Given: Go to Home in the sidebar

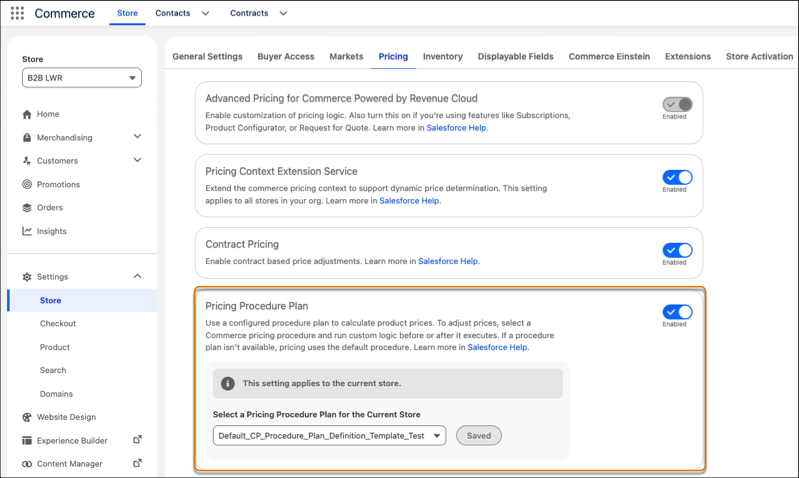Looking at the screenshot, I should click(48, 114).
